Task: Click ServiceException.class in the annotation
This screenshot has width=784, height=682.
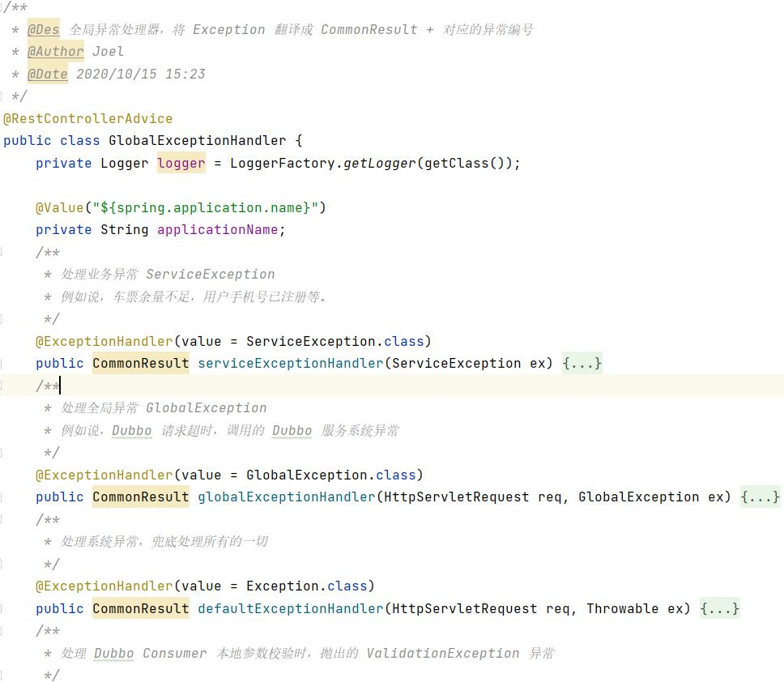Action: pyautogui.click(x=334, y=341)
